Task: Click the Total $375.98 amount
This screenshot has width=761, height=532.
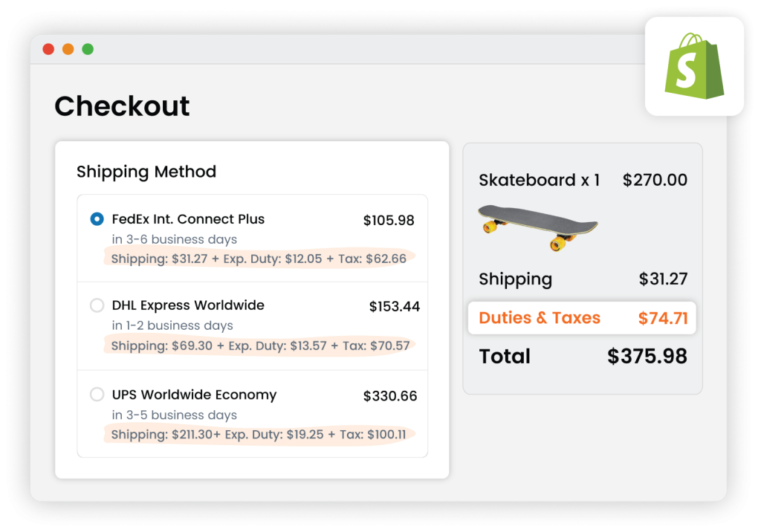Action: point(647,357)
